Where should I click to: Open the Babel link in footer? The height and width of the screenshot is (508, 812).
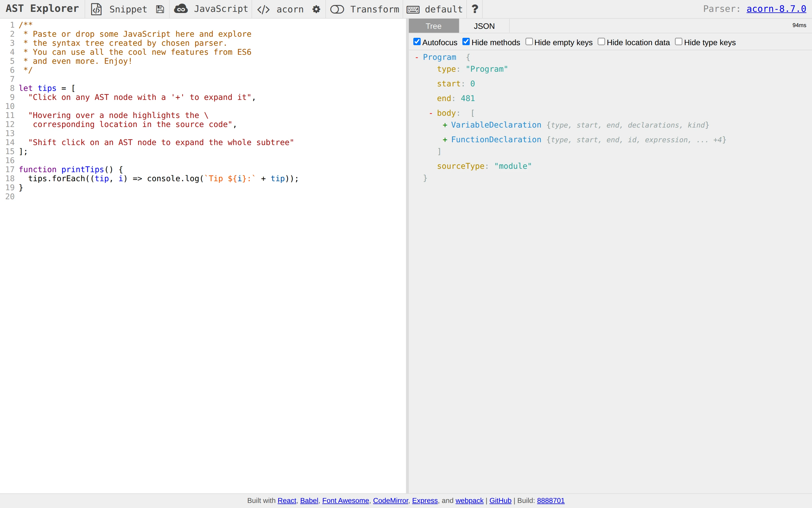click(309, 501)
